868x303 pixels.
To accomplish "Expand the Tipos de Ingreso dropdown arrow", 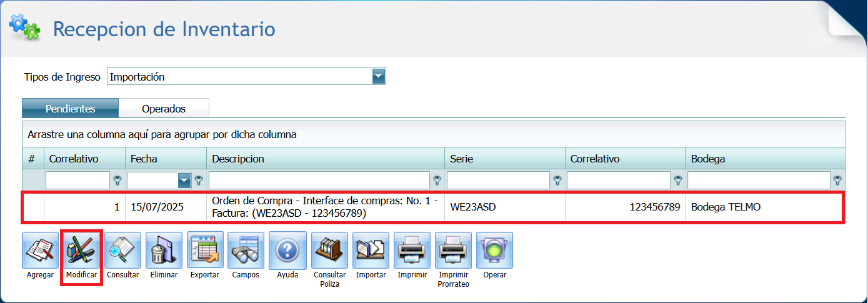I will point(378,77).
